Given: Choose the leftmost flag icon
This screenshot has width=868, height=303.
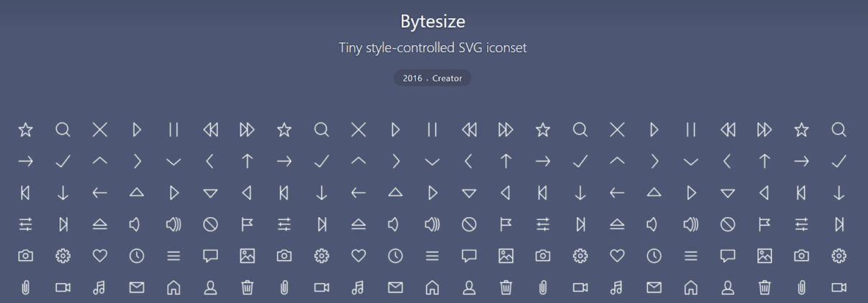Looking at the screenshot, I should coord(247,224).
